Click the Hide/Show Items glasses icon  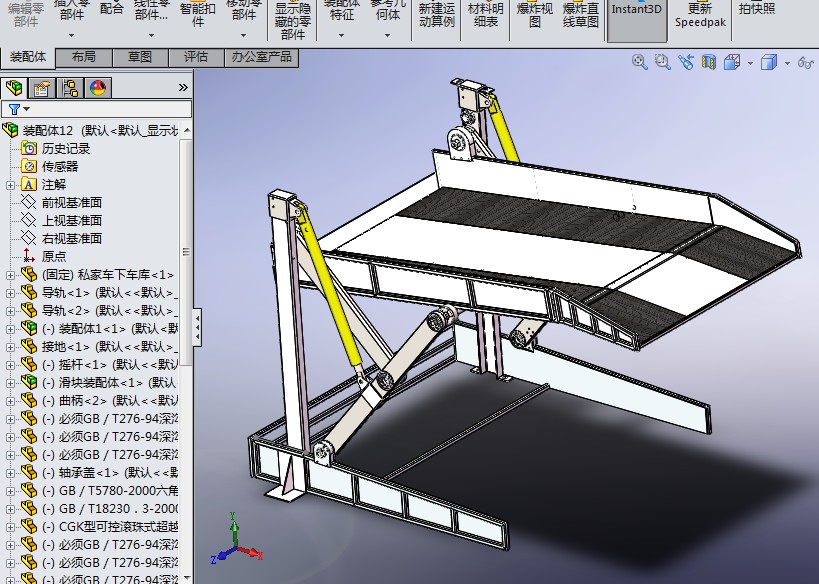(805, 63)
